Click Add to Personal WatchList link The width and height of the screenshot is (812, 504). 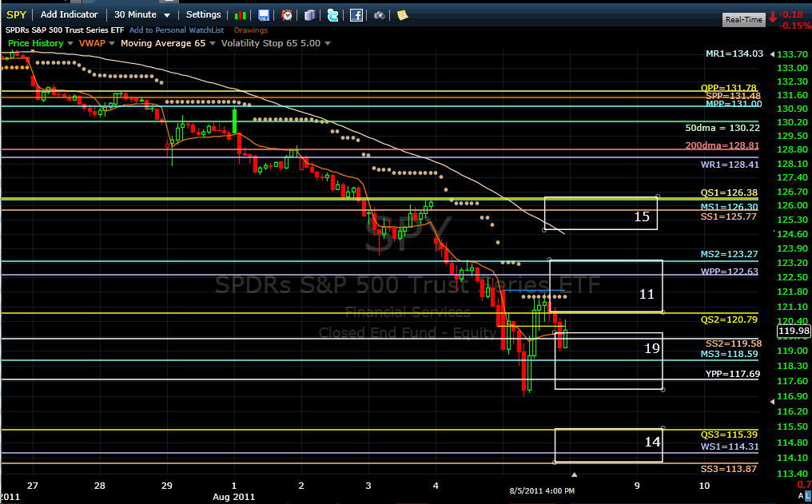tap(177, 30)
